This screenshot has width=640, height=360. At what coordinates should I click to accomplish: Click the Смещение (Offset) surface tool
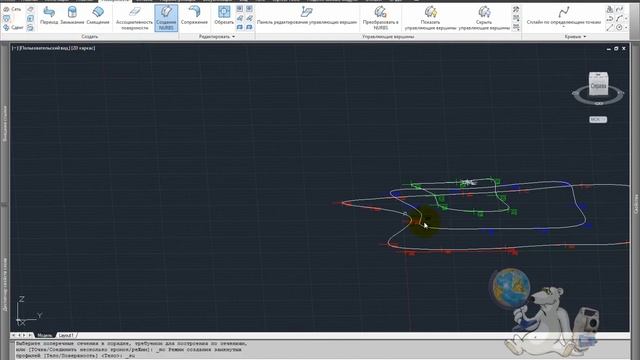tap(98, 16)
